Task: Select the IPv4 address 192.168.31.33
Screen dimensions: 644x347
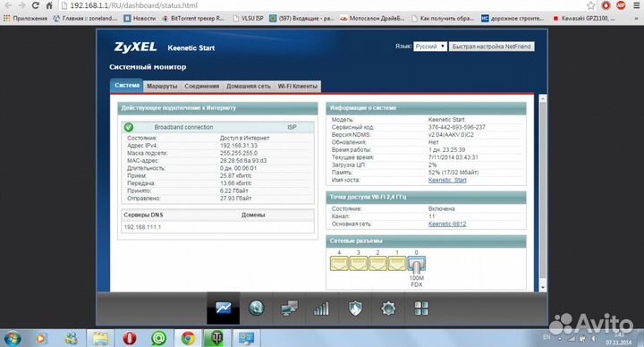Action: 239,146
